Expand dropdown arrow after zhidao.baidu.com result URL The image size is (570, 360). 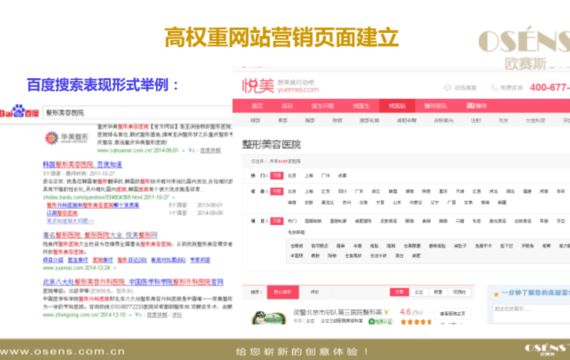click(174, 197)
